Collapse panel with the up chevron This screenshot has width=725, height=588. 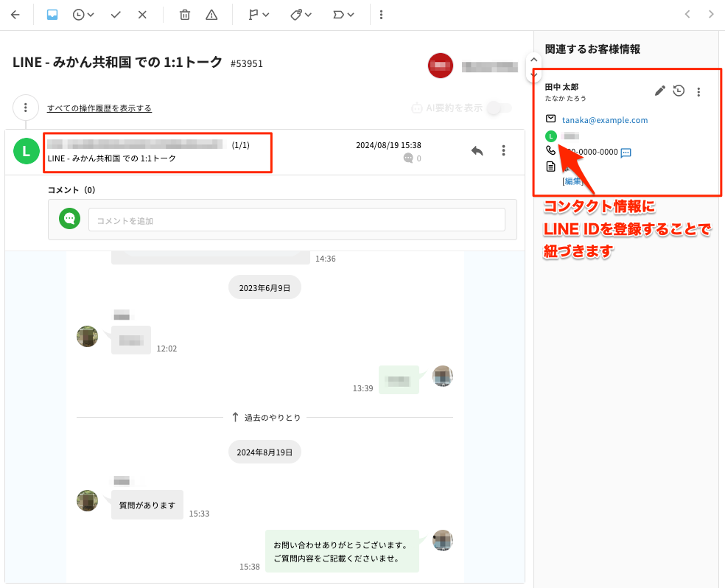(533, 60)
